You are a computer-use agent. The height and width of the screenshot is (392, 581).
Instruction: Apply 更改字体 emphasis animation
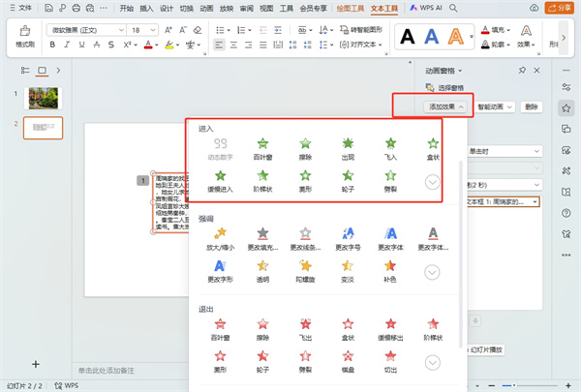390,239
